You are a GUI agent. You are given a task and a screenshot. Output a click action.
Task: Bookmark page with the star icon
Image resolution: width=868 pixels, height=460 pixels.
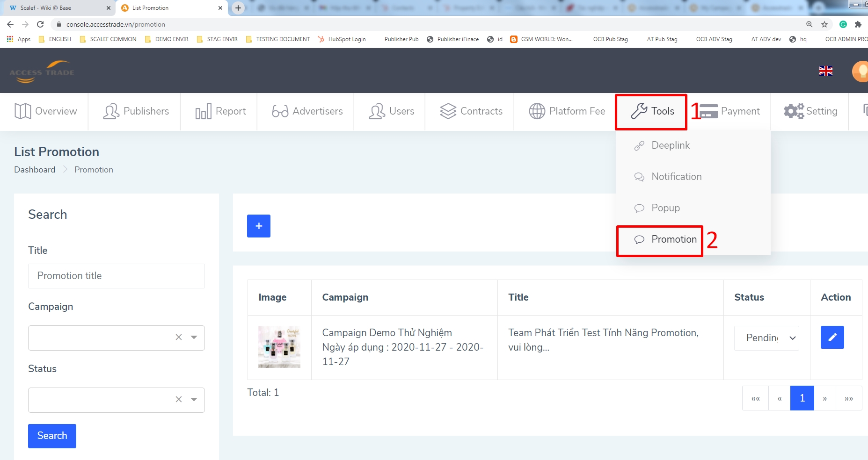coord(824,24)
